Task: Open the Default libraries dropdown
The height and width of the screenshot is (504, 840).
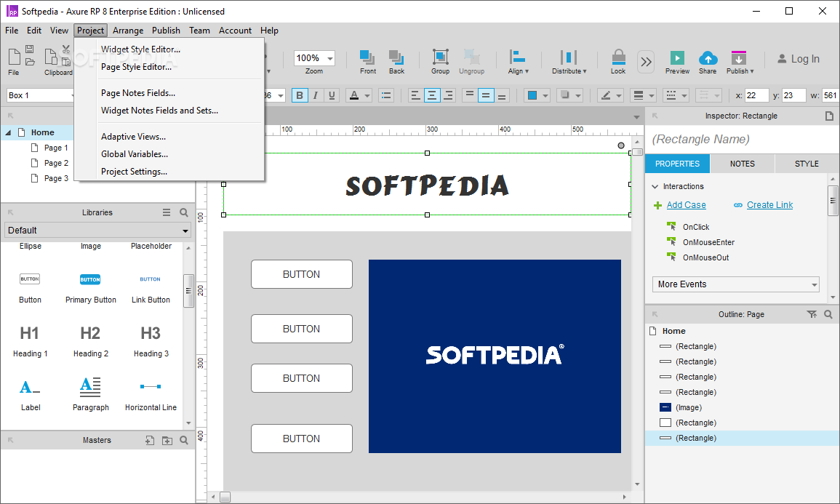Action: (97, 231)
